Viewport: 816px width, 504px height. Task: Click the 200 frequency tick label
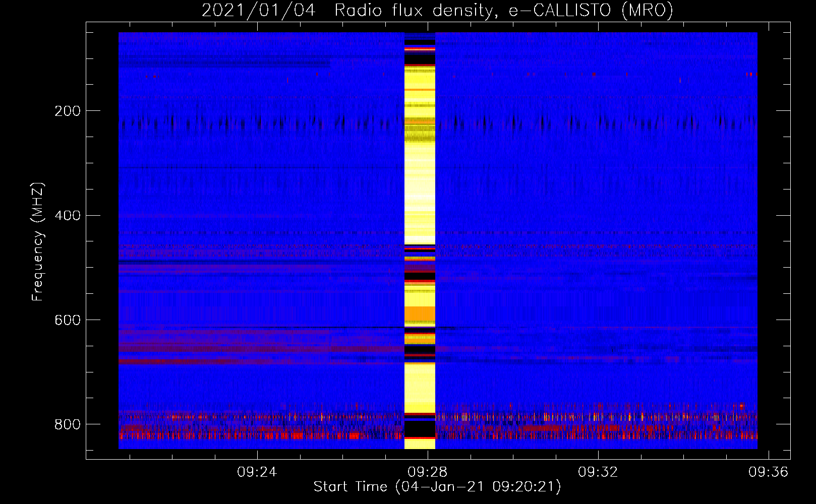tap(68, 111)
